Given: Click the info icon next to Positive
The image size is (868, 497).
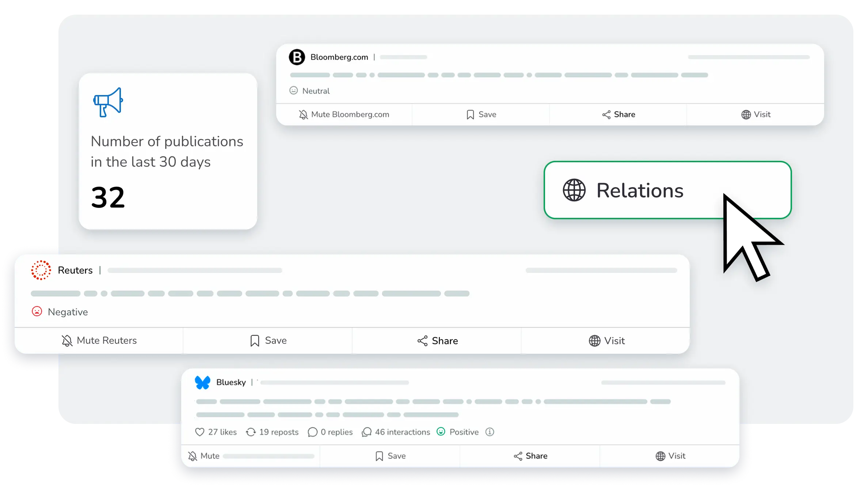Looking at the screenshot, I should click(x=490, y=432).
